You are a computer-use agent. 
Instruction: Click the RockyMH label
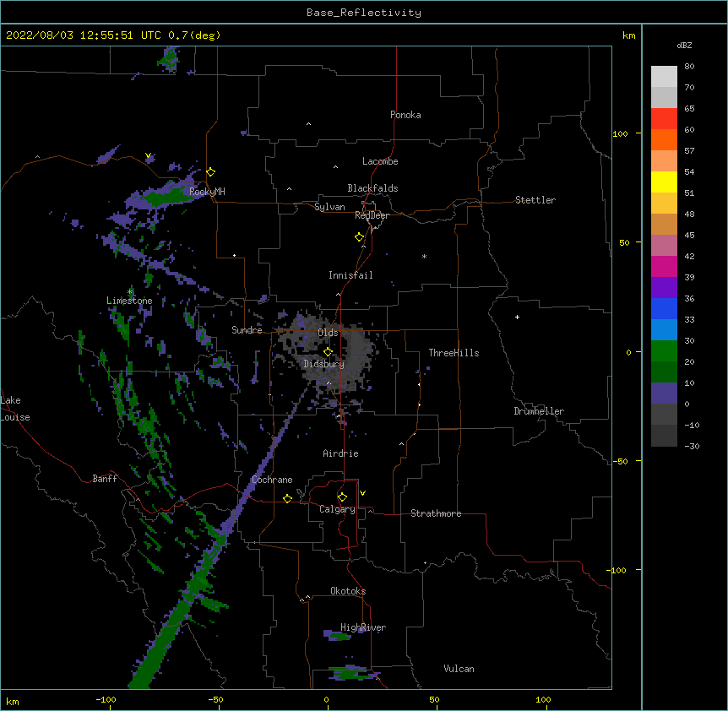pyautogui.click(x=207, y=191)
